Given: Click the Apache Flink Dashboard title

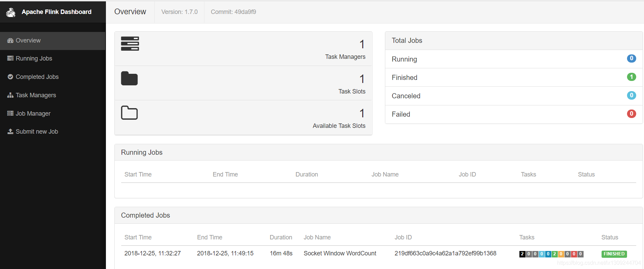Looking at the screenshot, I should point(56,12).
